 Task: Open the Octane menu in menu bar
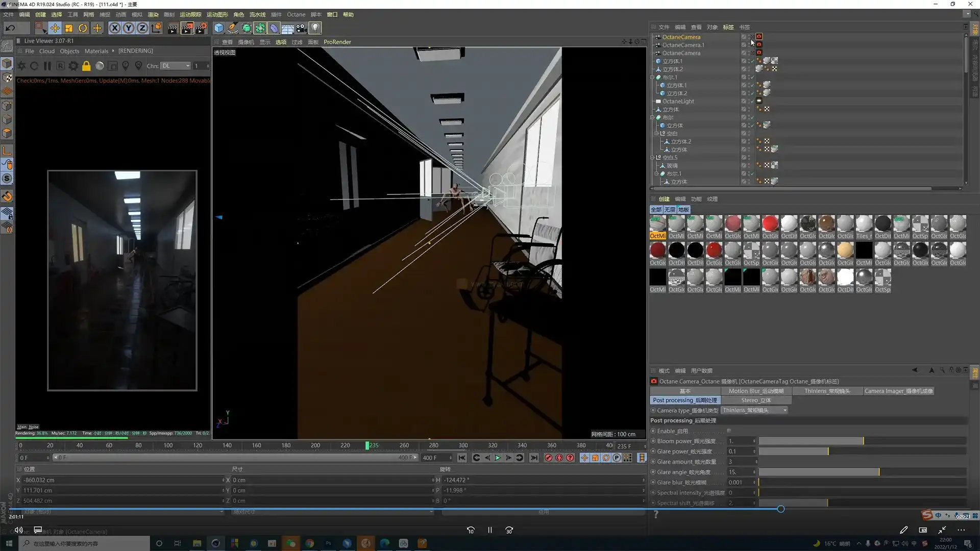coord(296,14)
